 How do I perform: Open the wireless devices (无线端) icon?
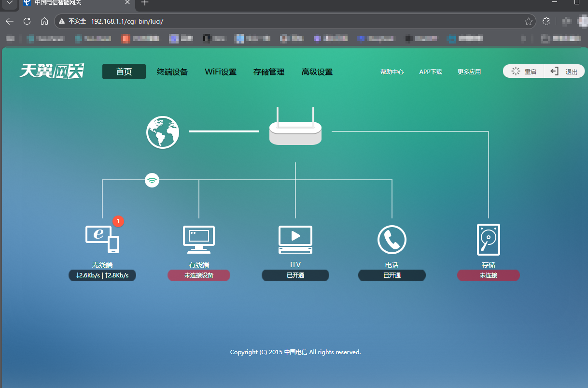(x=102, y=239)
